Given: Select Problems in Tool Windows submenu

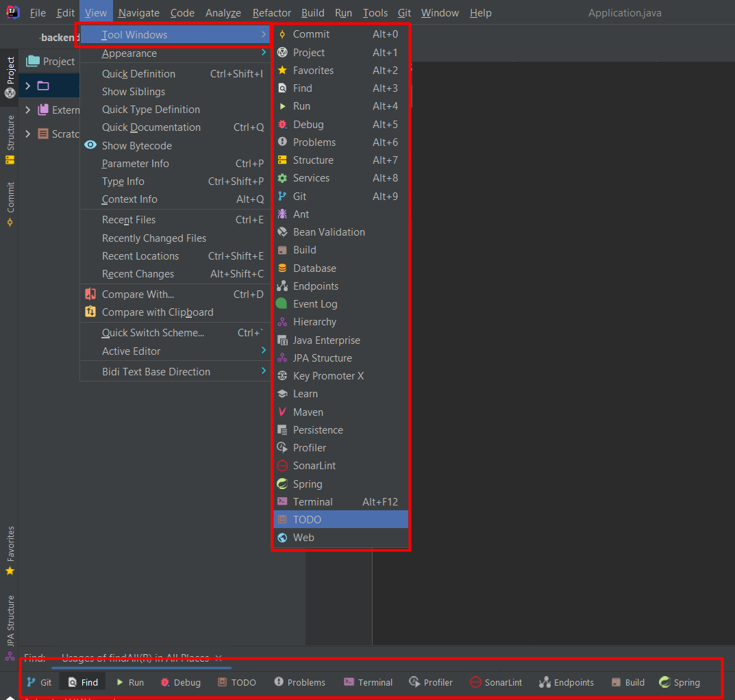Looking at the screenshot, I should click(340, 142).
